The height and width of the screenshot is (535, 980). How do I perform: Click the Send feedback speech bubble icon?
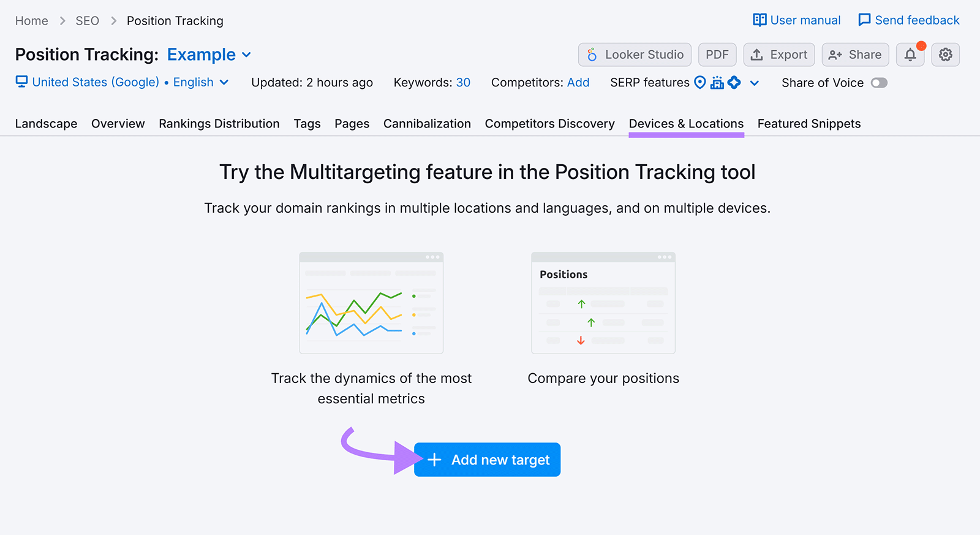pyautogui.click(x=864, y=20)
